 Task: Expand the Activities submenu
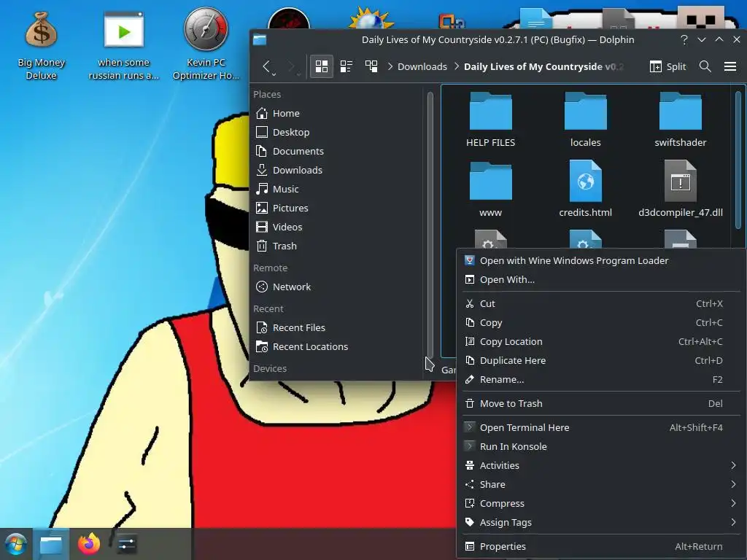tap(601, 466)
